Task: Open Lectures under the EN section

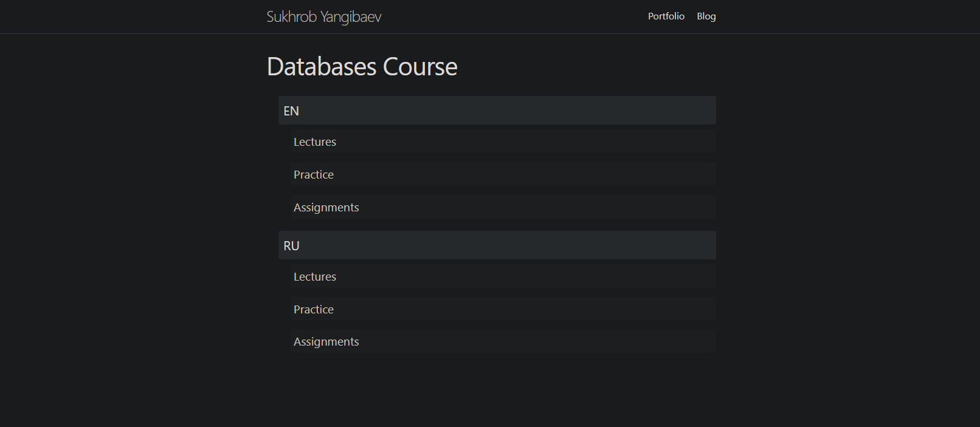Action: [x=503, y=142]
